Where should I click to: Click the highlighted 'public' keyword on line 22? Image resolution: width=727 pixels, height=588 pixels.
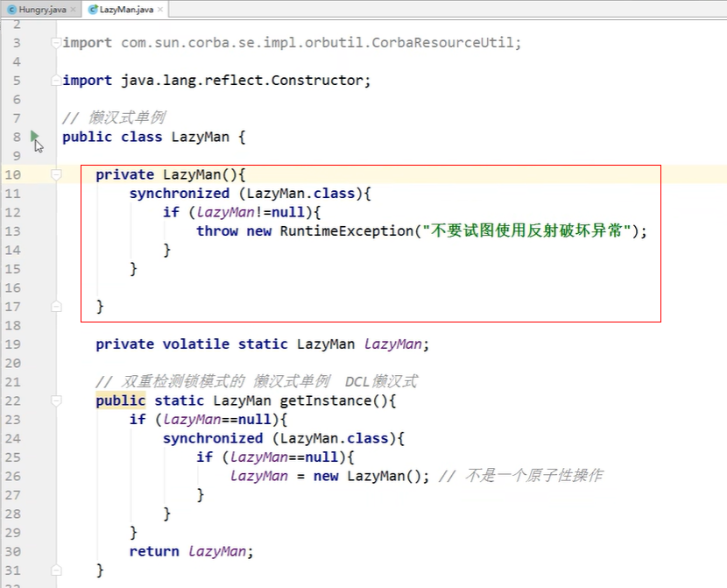click(121, 400)
